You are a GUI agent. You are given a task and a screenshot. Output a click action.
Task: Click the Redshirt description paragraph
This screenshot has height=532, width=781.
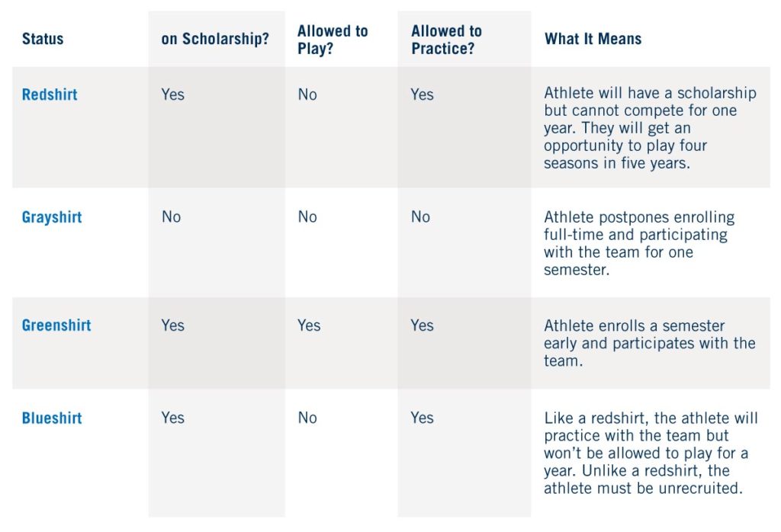[x=649, y=128]
